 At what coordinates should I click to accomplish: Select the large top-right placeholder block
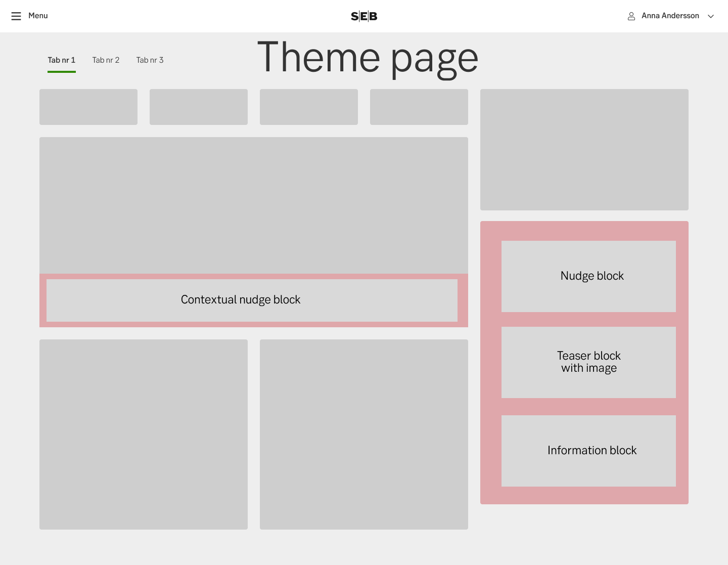click(x=584, y=149)
